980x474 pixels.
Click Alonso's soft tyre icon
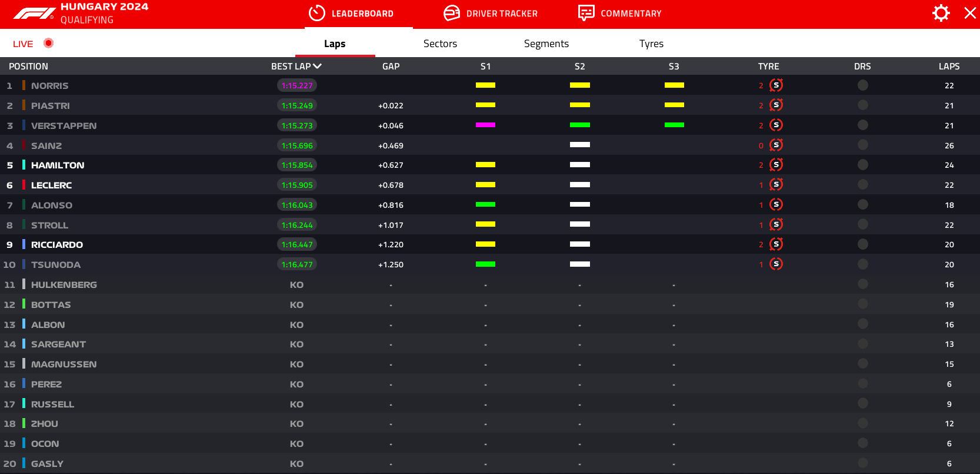[776, 204]
